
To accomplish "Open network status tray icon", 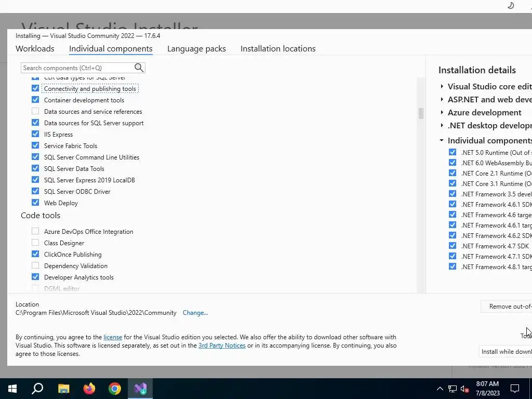I will coord(453,389).
